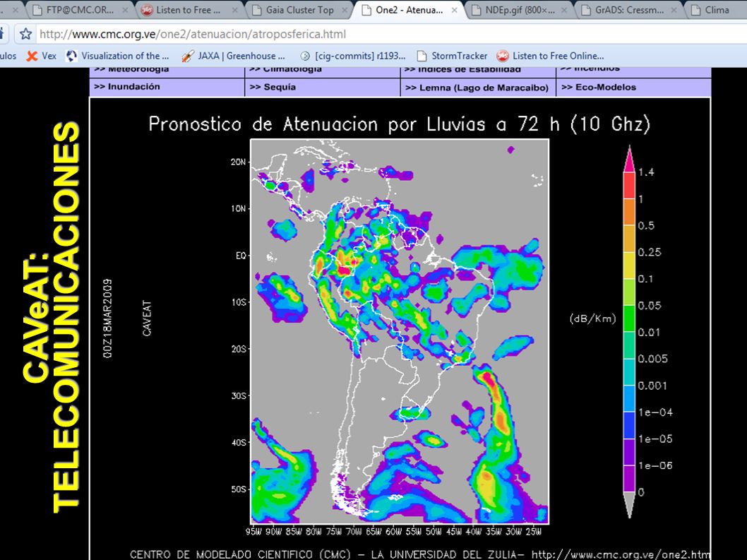Viewport: 747px width, 560px height.
Task: Click the 'EQ' latitude label
Action: tap(241, 256)
